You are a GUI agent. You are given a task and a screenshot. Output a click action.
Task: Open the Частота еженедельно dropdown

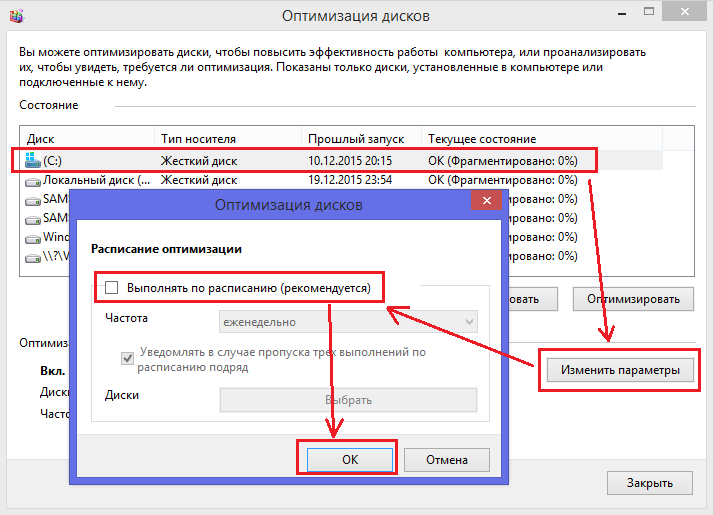pos(348,322)
